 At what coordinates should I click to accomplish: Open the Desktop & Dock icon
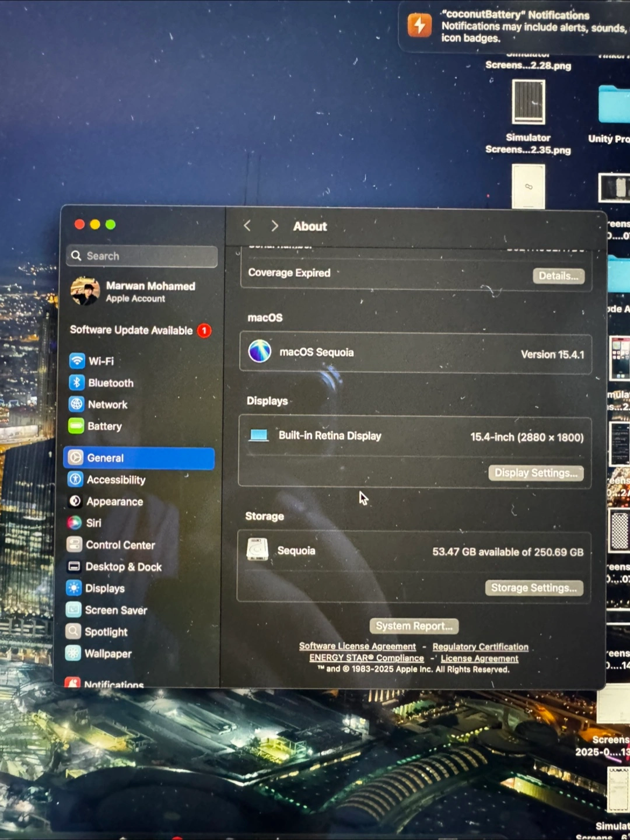coord(73,566)
